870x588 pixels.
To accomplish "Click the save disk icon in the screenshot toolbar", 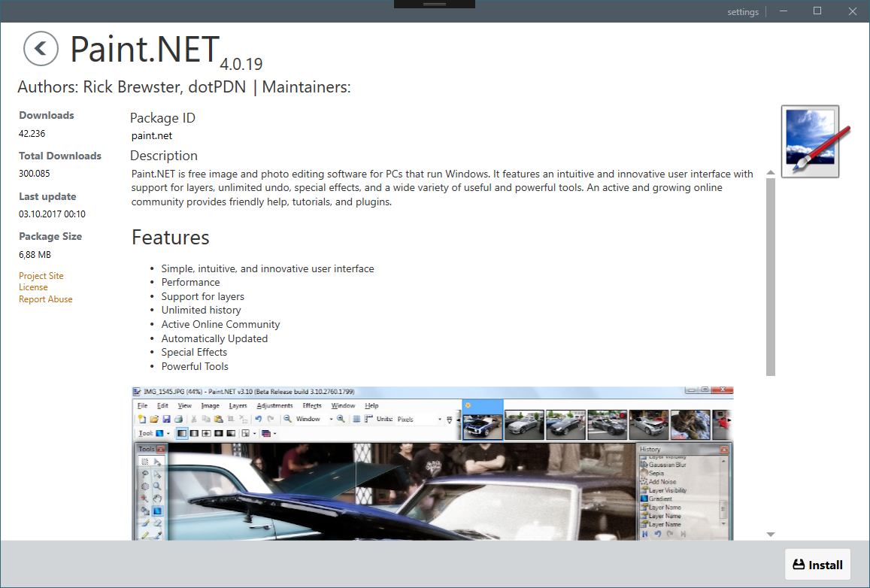I will point(166,420).
